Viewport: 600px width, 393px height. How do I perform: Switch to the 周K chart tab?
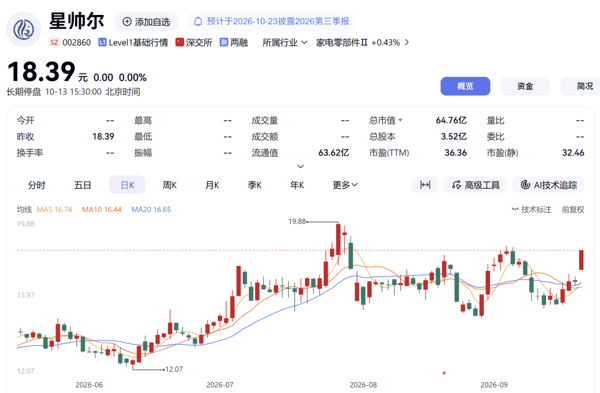[x=170, y=185]
